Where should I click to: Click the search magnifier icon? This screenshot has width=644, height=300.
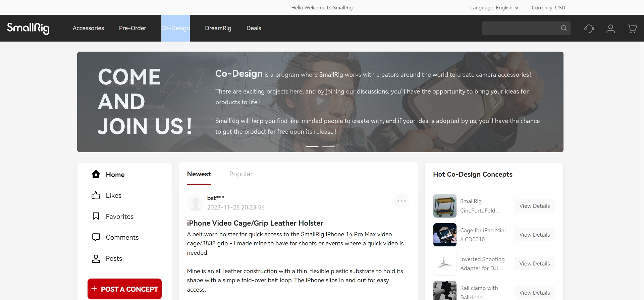pyautogui.click(x=564, y=28)
